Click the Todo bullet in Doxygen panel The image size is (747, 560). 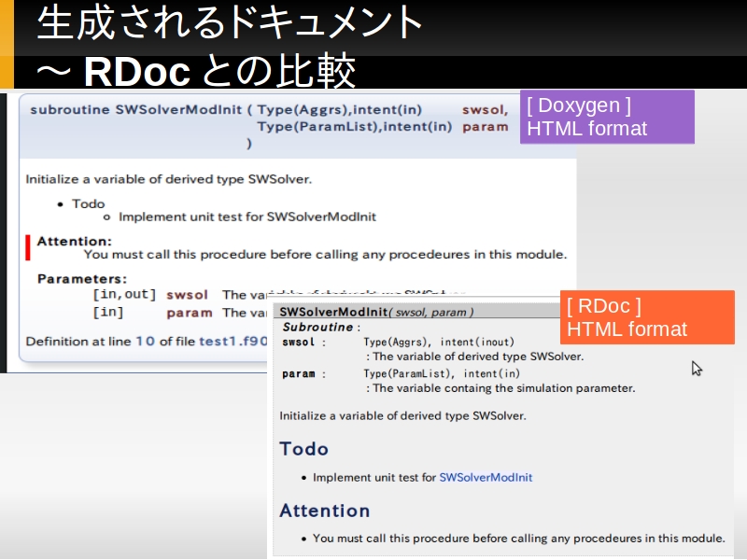[89, 203]
